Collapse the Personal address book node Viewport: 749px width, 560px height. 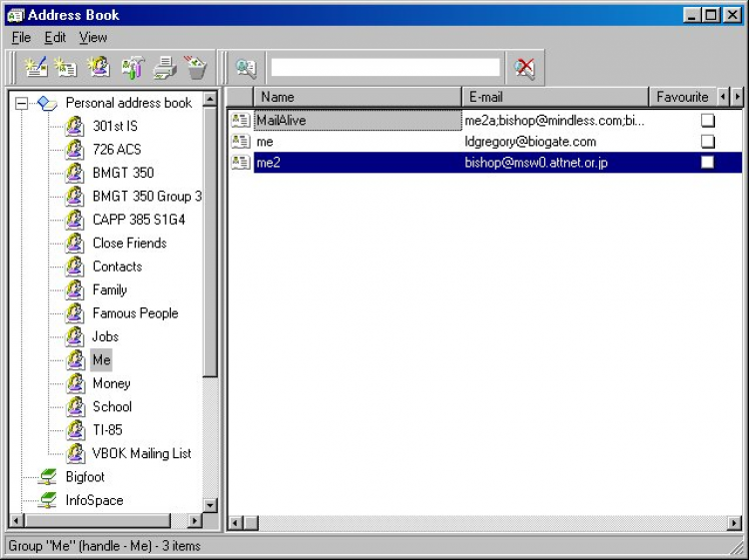(x=22, y=103)
